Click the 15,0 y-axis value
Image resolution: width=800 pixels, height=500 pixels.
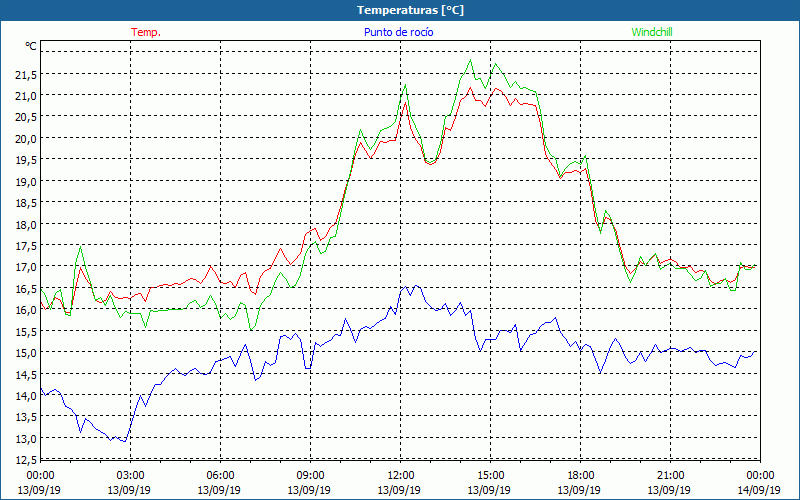[26, 353]
